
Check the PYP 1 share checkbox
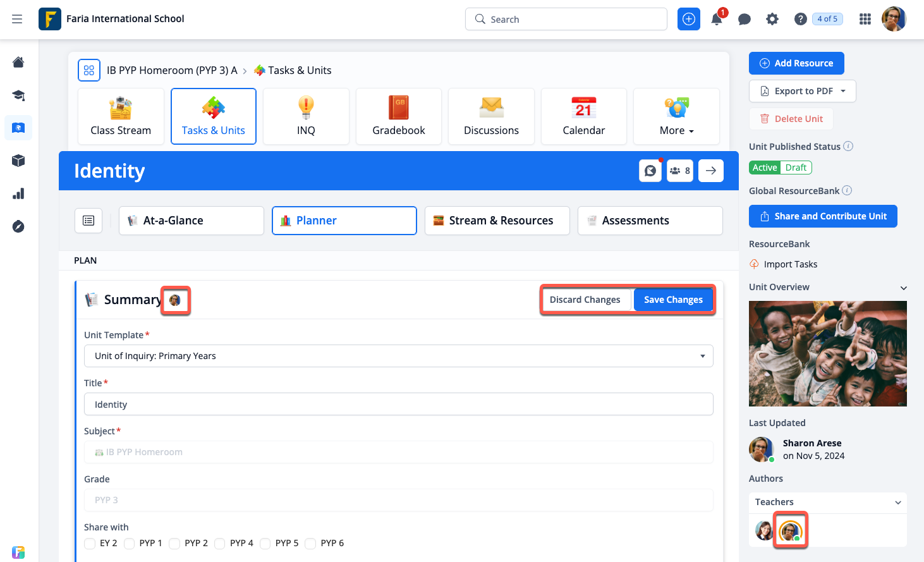[130, 543]
